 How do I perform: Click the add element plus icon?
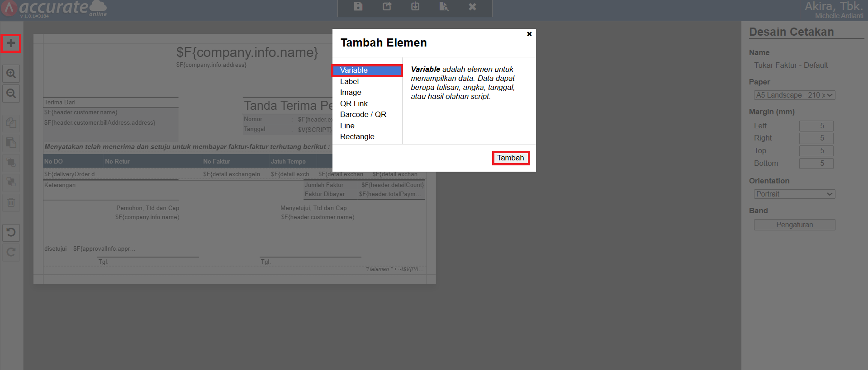pos(11,43)
